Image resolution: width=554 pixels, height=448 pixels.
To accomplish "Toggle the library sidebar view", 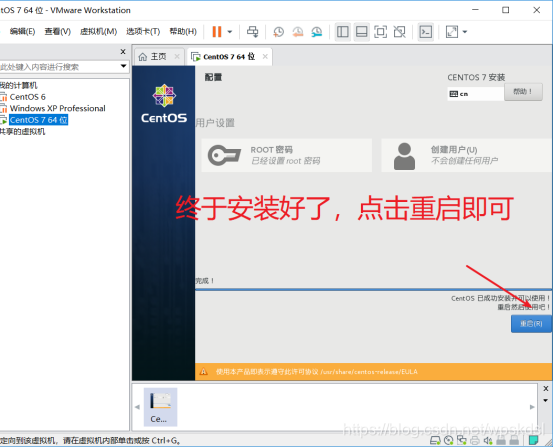I will point(343,32).
